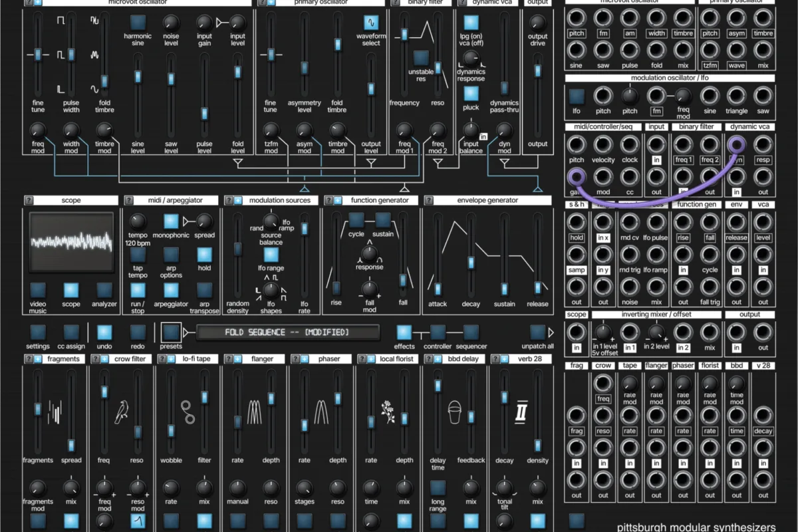Click the help icon in lo-fi tape header

click(x=162, y=358)
